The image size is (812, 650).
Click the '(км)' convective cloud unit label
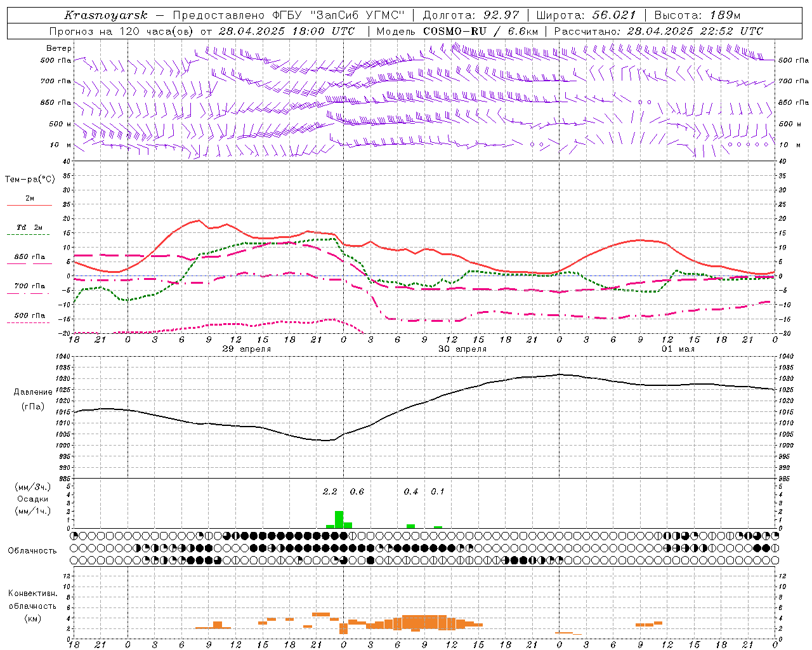(32, 618)
